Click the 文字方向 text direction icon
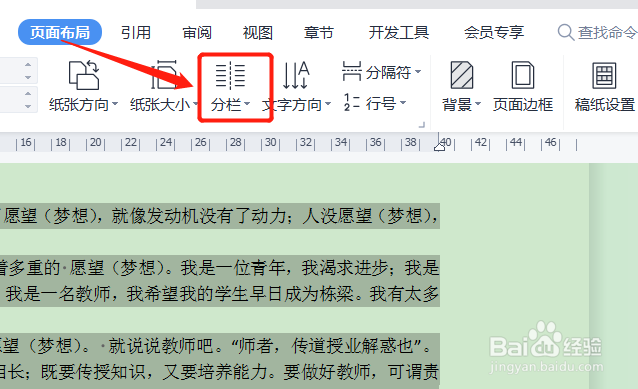 (296, 75)
